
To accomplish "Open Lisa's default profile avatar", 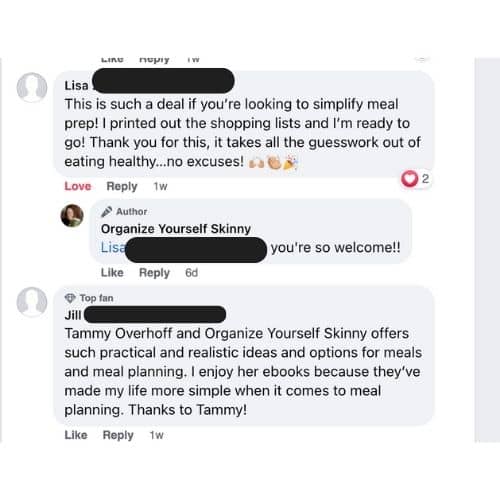I will pos(32,87).
